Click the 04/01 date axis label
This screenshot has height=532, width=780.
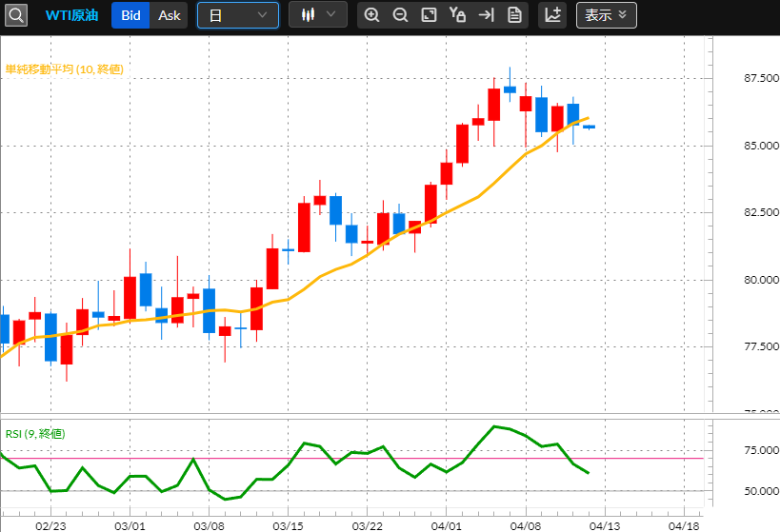pos(447,526)
